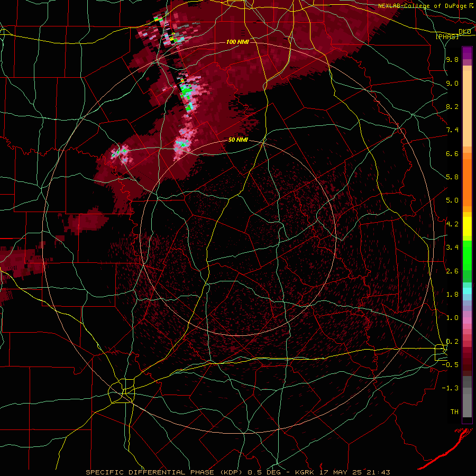Click the -1.3 legend value

450,388
